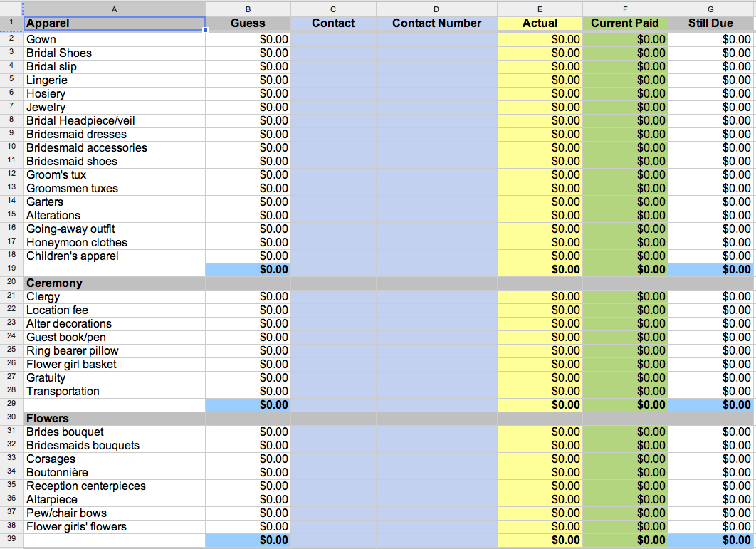The height and width of the screenshot is (549, 756).
Task: Select row number 30
Action: click(11, 418)
